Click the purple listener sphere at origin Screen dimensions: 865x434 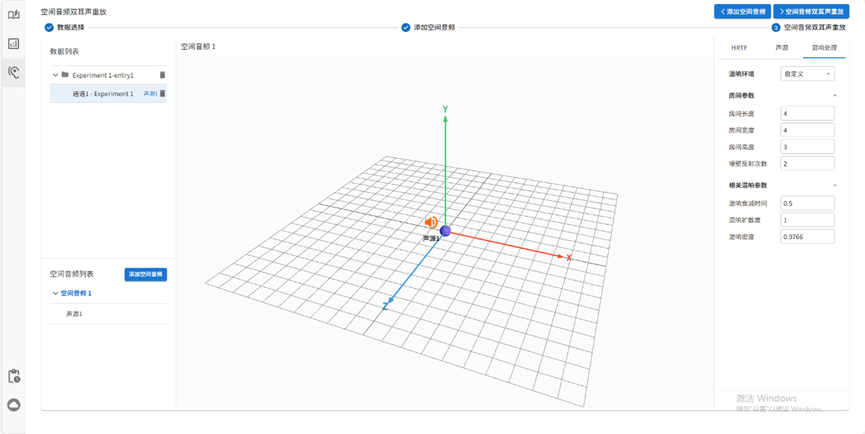tap(445, 231)
